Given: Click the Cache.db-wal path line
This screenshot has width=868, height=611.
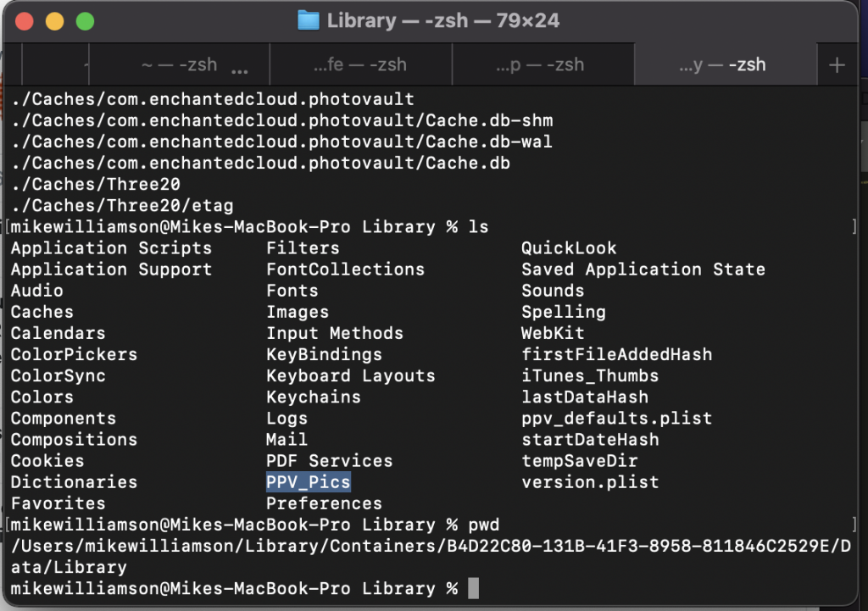Looking at the screenshot, I should (281, 142).
